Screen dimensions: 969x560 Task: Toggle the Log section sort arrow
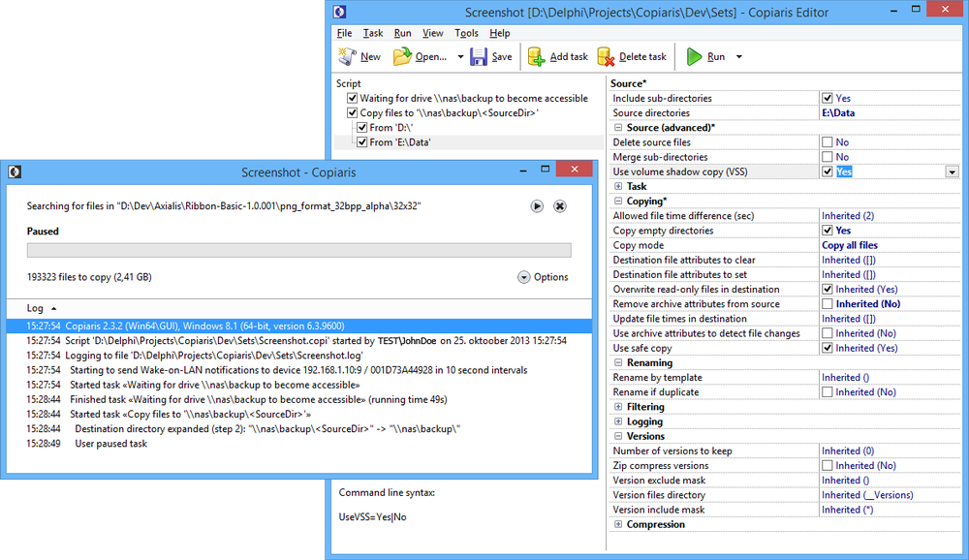[x=53, y=308]
